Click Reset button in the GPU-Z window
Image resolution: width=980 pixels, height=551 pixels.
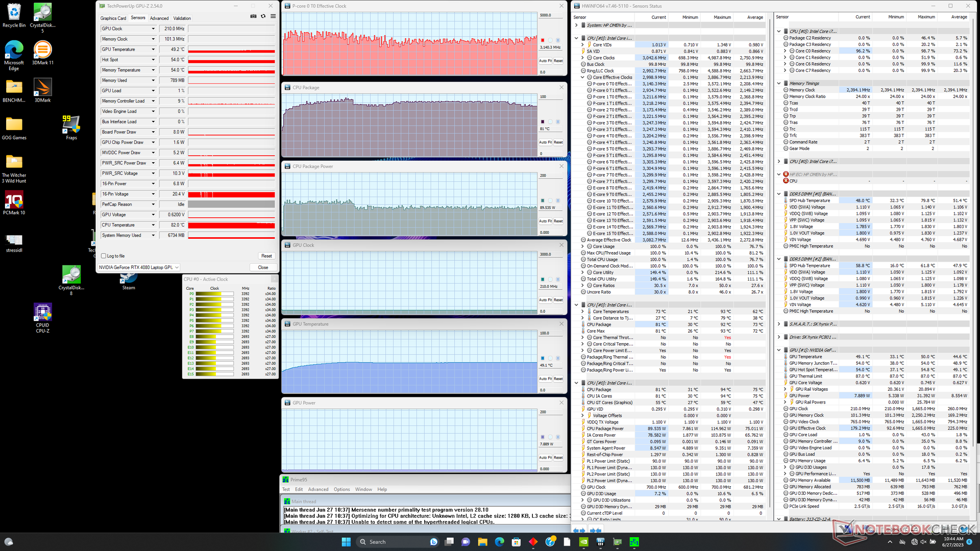coord(266,256)
